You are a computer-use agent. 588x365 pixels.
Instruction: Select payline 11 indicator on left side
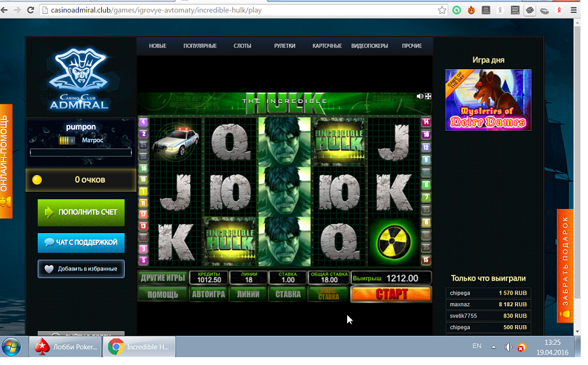click(x=144, y=203)
